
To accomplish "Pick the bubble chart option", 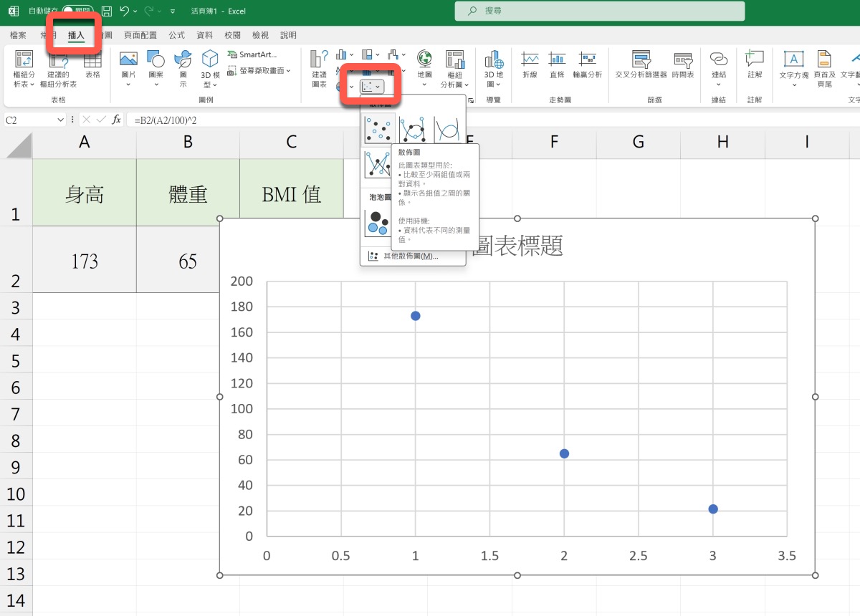I will [377, 223].
